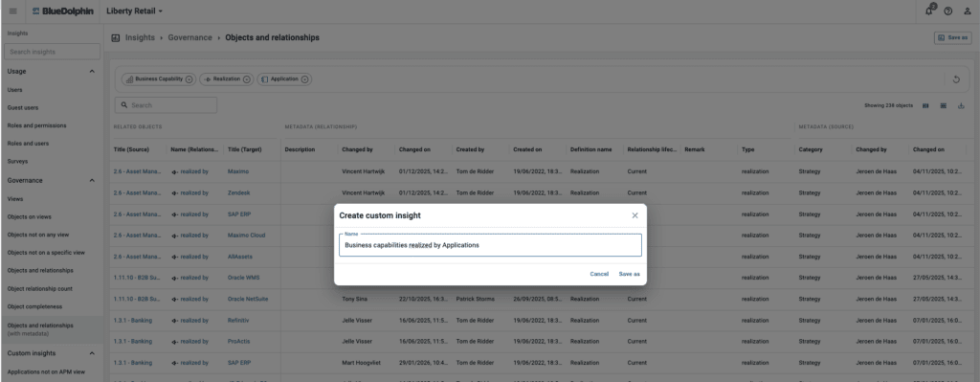Open the ProActis target link
This screenshot has height=382, width=980.
pos(238,342)
